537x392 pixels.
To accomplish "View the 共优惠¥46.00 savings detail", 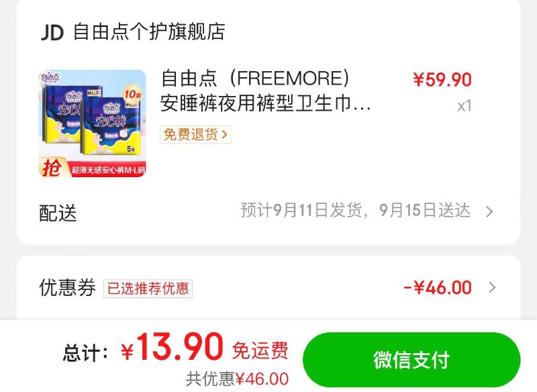I will (x=238, y=379).
